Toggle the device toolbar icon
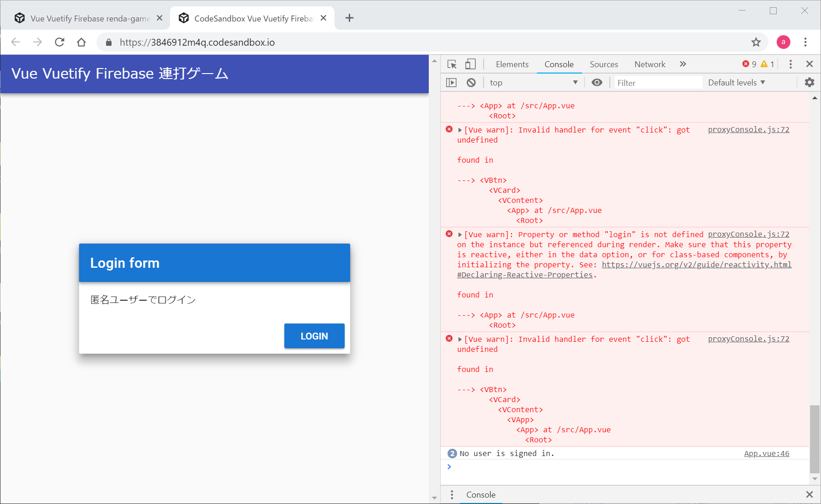Viewport: 821px width, 504px height. coord(470,64)
